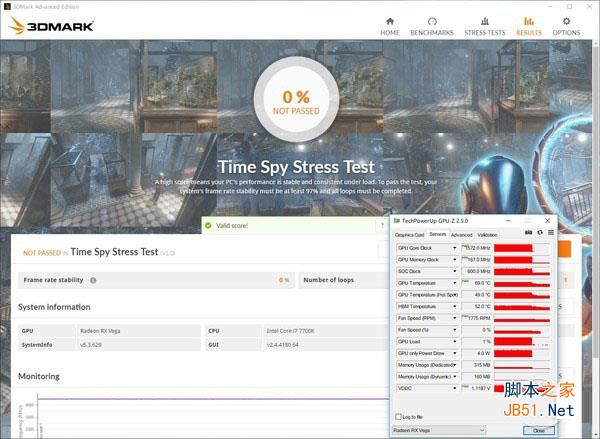Open Stress Tests section icon
Image resolution: width=600 pixels, height=439 pixels.
click(x=485, y=21)
